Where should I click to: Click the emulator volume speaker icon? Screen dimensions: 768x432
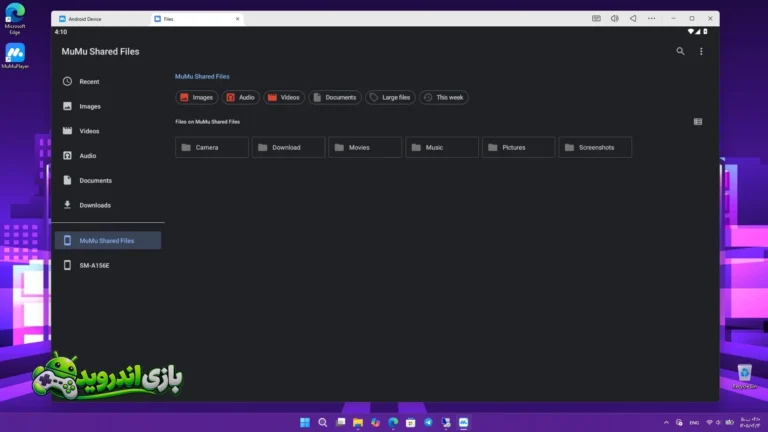point(615,19)
